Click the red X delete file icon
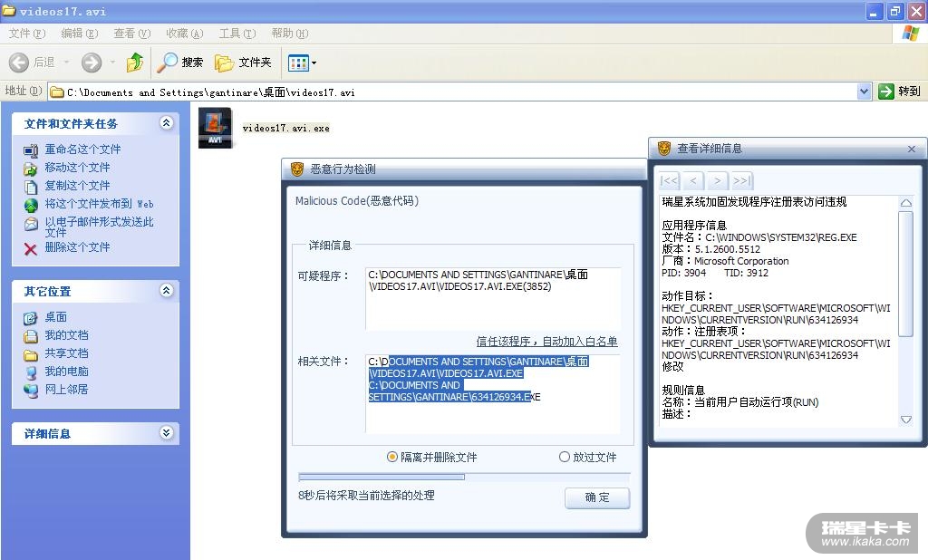This screenshot has height=560, width=928. coord(31,248)
